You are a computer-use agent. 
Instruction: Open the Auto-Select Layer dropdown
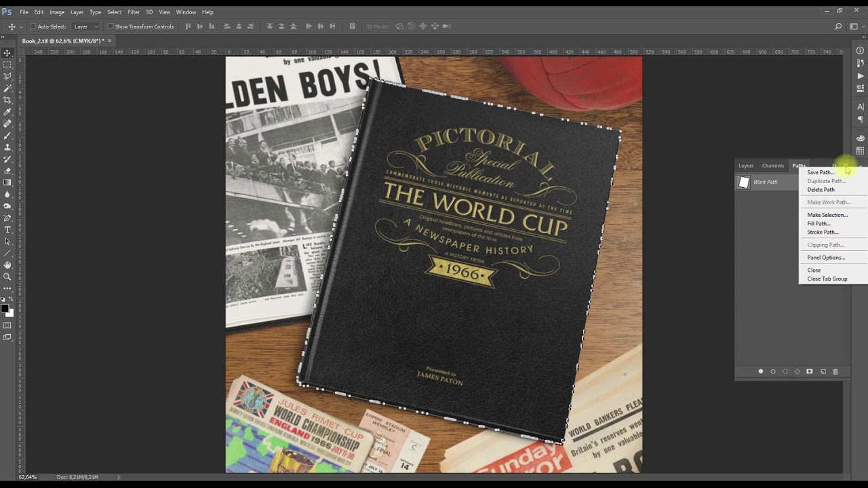point(85,26)
